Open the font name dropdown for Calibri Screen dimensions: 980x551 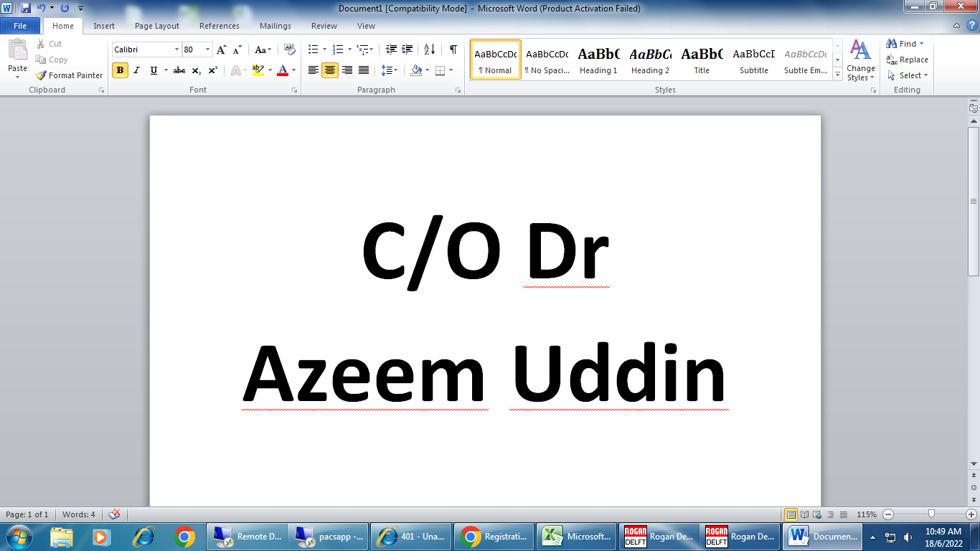click(176, 50)
